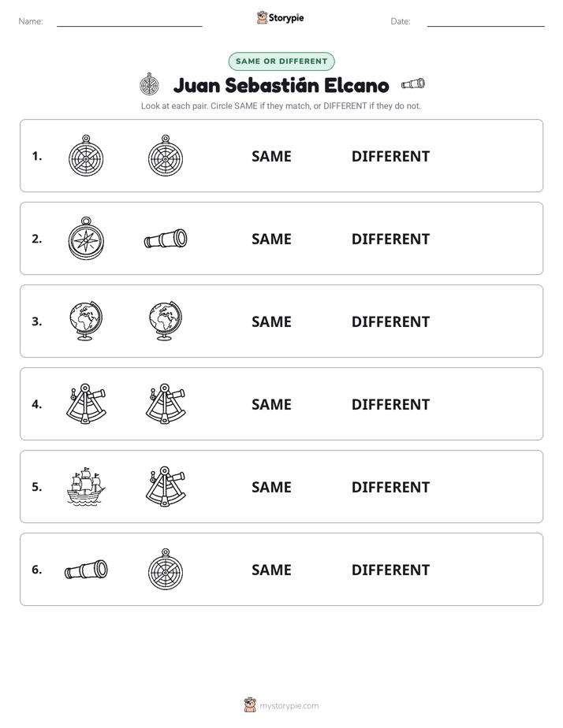Screen dimensions: 563x728
Task: Select SAME for question 4
Action: coord(271,404)
